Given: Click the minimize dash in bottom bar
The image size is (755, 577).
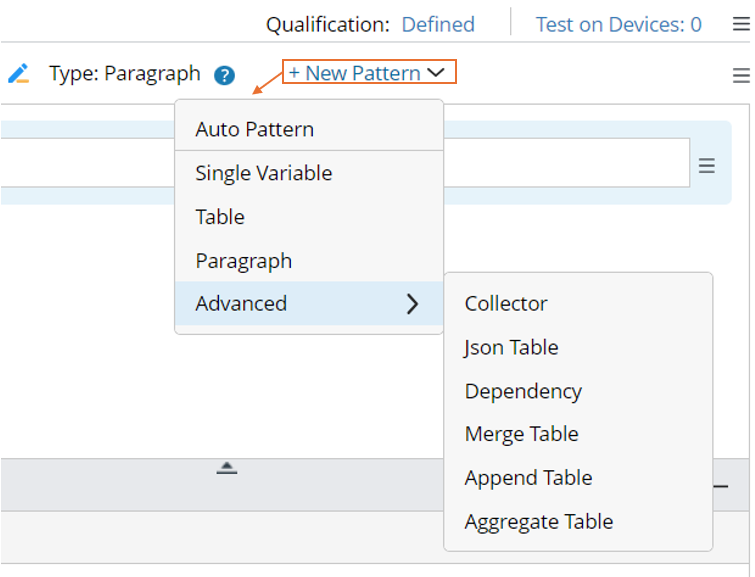Looking at the screenshot, I should click(720, 486).
